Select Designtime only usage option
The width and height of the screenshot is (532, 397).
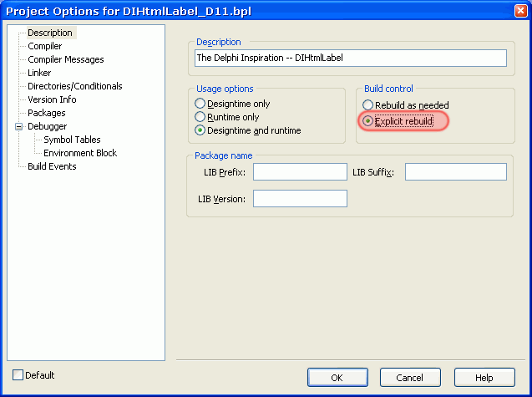tap(200, 104)
